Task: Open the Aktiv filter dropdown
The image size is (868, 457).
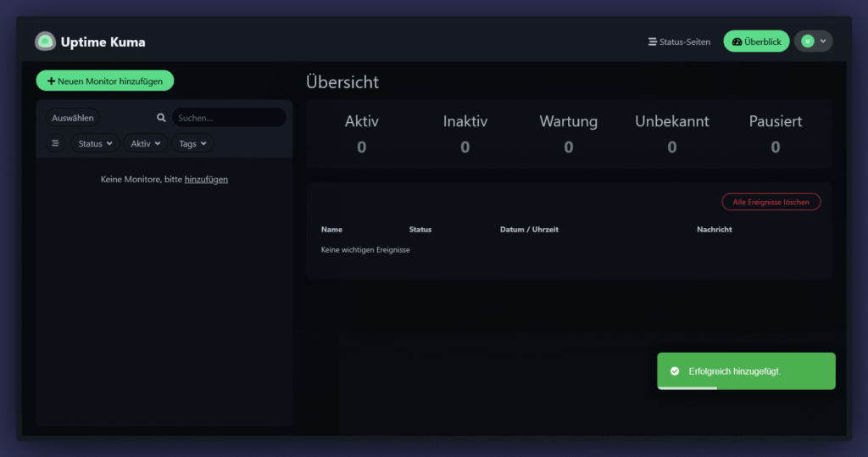Action: click(x=146, y=143)
